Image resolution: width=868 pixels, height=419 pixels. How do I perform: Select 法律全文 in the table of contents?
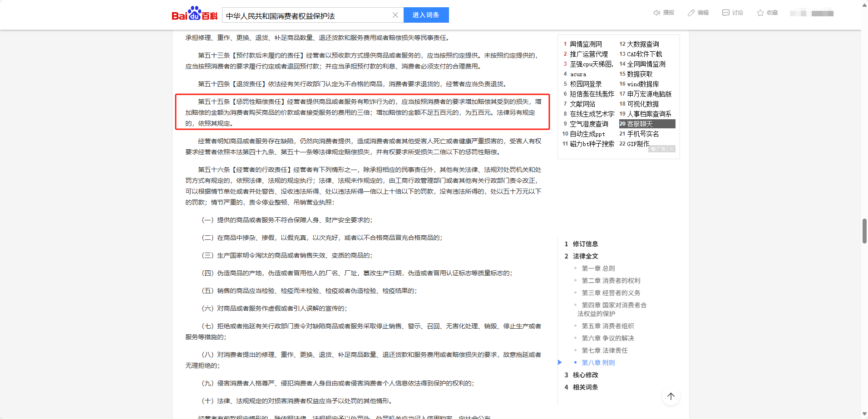[x=585, y=256]
